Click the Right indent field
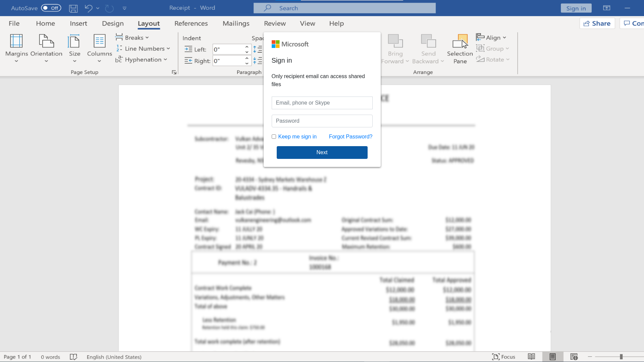644x362 pixels. (228, 61)
